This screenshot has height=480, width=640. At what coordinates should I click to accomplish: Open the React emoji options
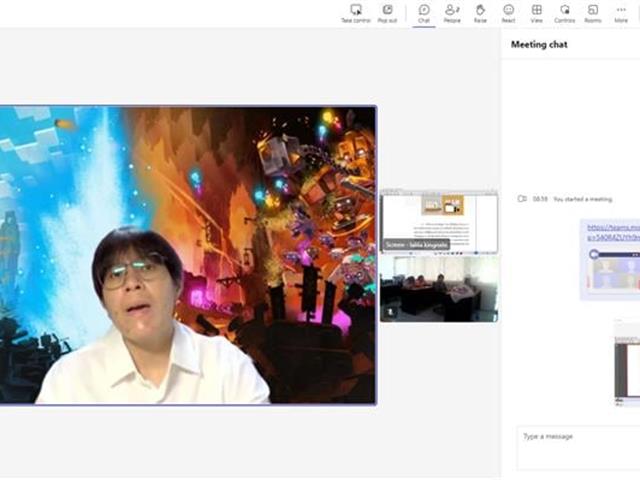tap(508, 13)
